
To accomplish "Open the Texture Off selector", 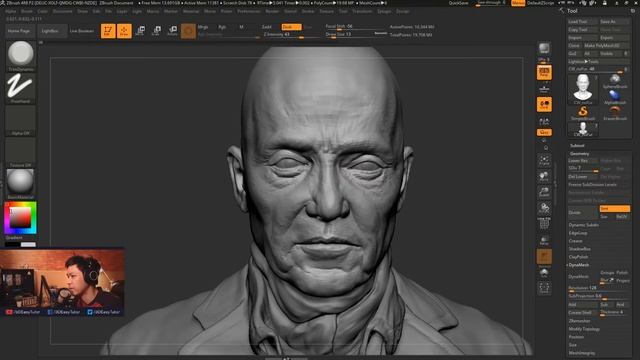I will [x=20, y=152].
